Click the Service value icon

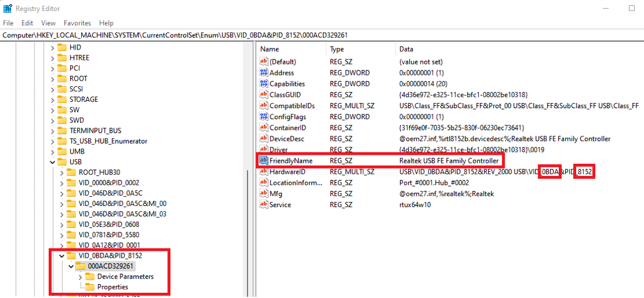pos(264,205)
